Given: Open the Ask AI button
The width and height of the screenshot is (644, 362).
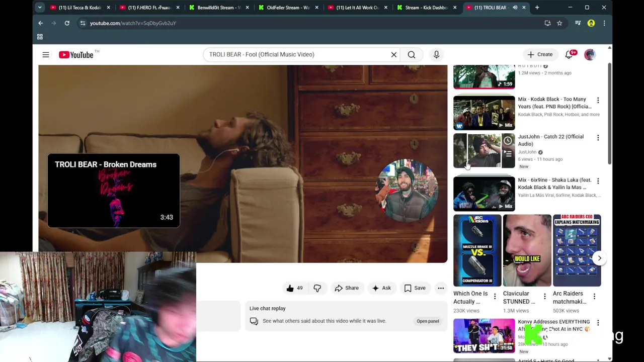Looking at the screenshot, I should click(381, 288).
